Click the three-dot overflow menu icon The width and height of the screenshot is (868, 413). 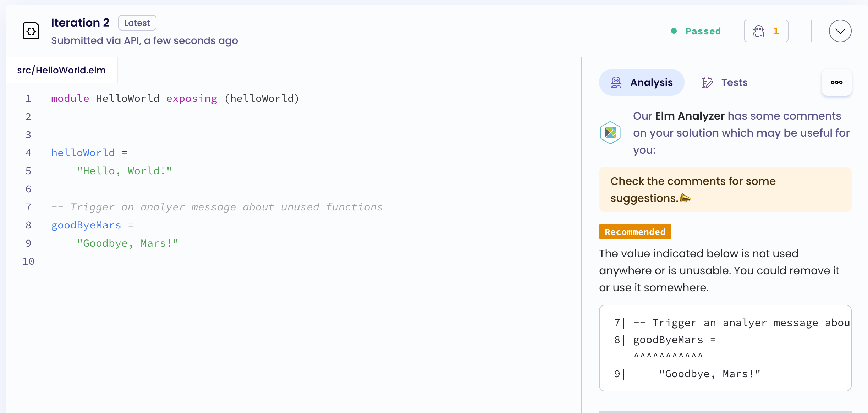click(836, 82)
